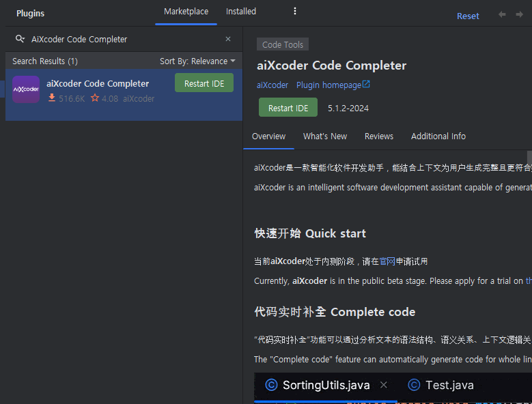Open the 官网 official site link
The height and width of the screenshot is (404, 532).
[x=387, y=261]
